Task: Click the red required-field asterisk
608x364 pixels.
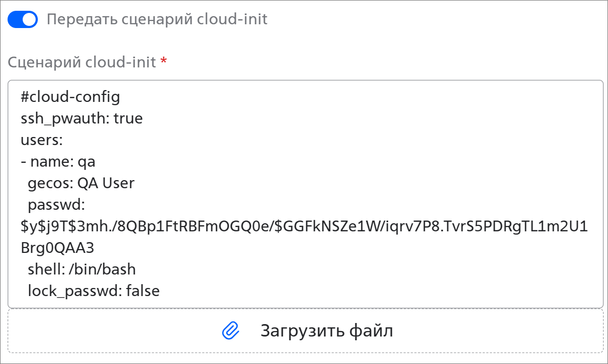Action: 164,60
